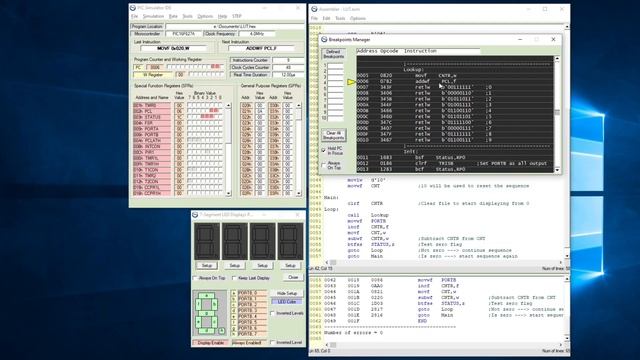This screenshot has height=360, width=640.
Task: Click segment a in 7-segment diagram
Action: (207, 296)
